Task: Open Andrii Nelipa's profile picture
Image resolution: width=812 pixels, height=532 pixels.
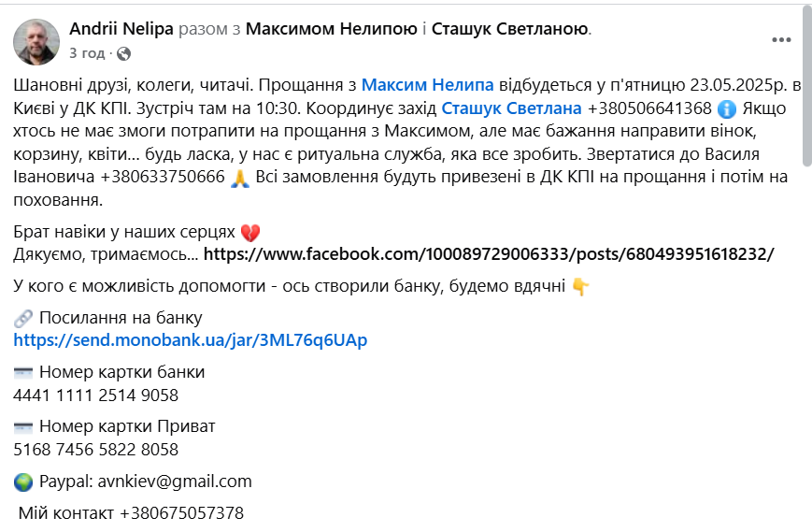Action: [x=36, y=41]
